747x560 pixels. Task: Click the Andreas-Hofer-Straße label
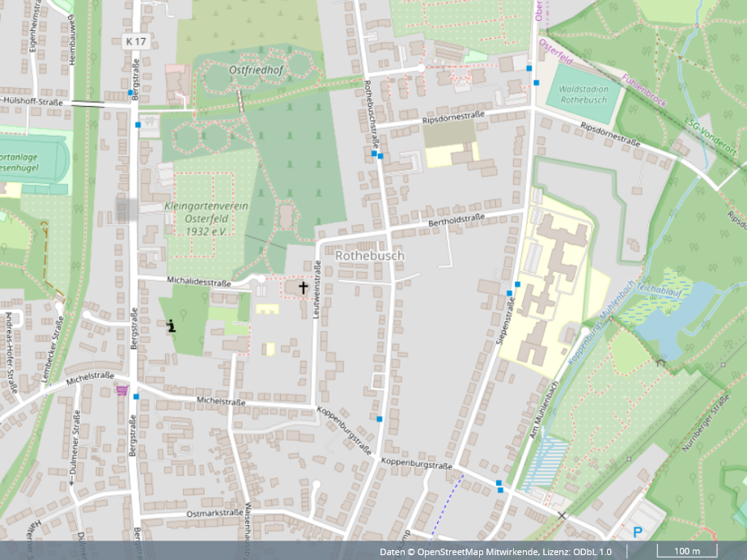[x=11, y=352]
